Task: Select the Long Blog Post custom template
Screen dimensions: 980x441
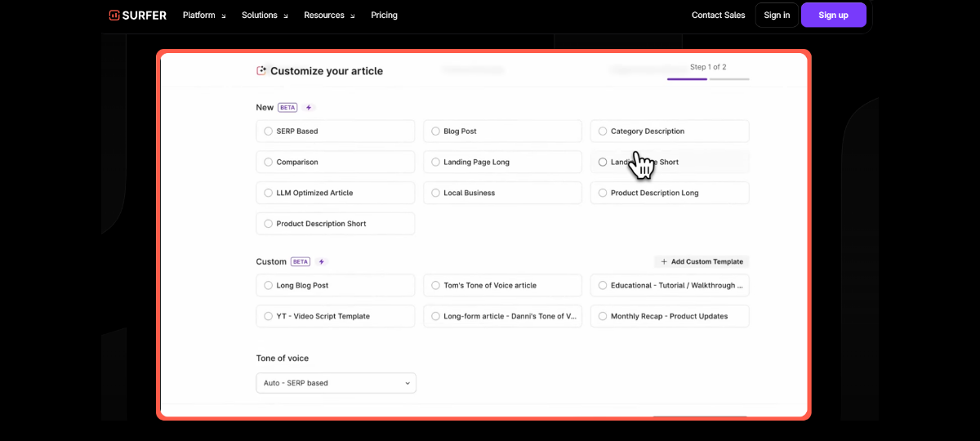Action: coord(268,286)
